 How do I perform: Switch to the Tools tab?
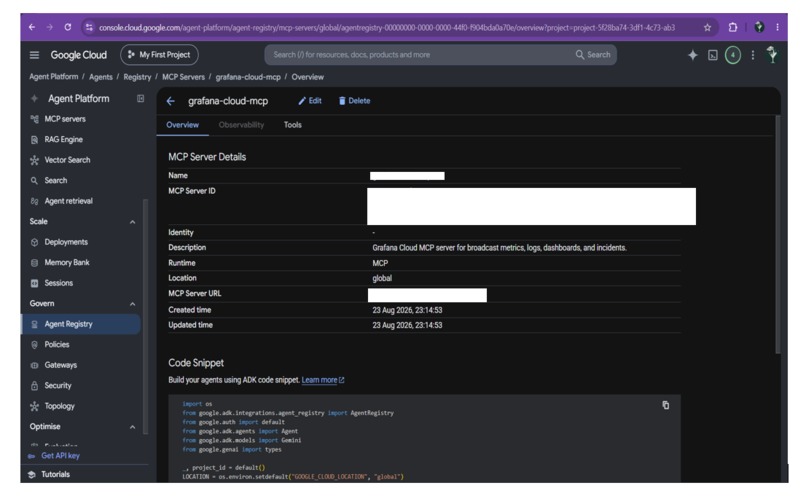point(292,125)
